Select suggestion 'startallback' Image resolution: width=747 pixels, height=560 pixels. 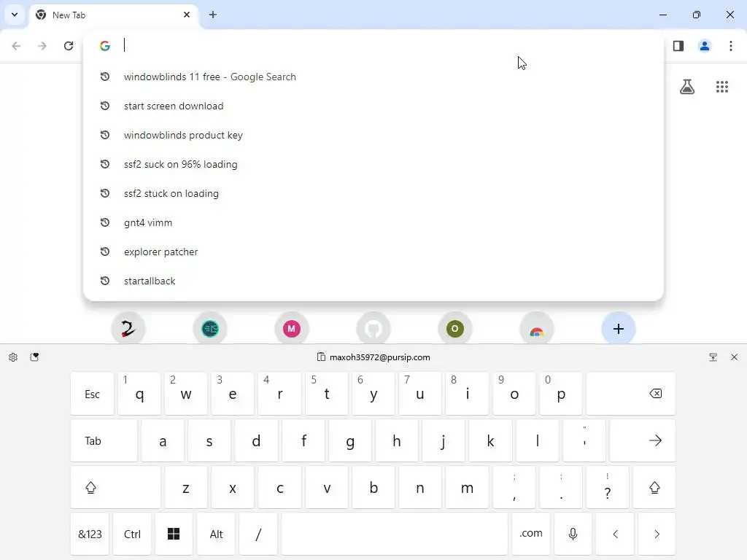[373, 281]
